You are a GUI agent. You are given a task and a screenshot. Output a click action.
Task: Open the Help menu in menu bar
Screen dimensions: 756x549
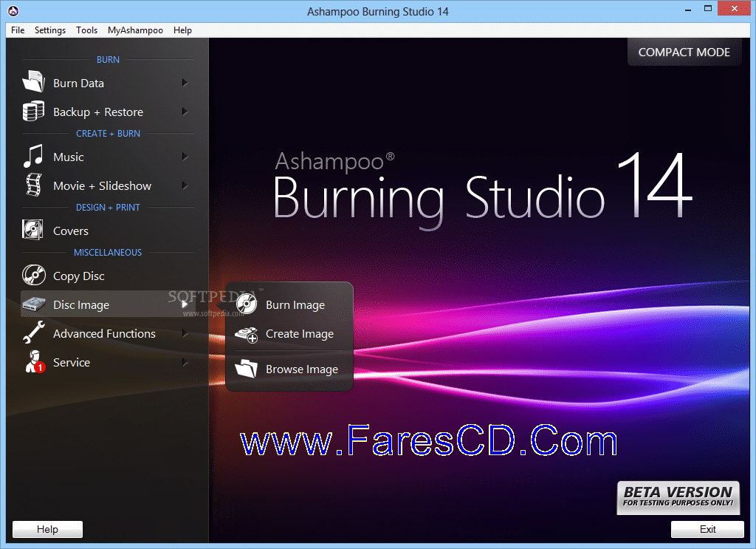183,30
